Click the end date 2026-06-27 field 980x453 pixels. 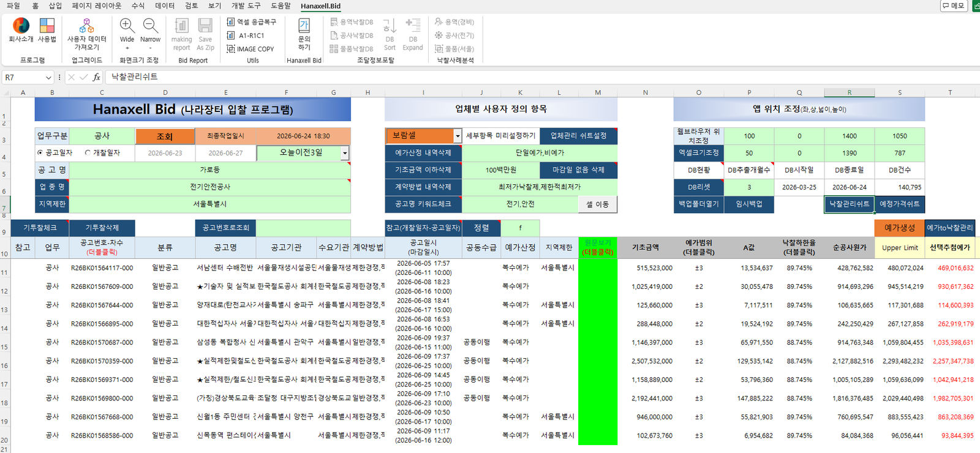(x=225, y=153)
